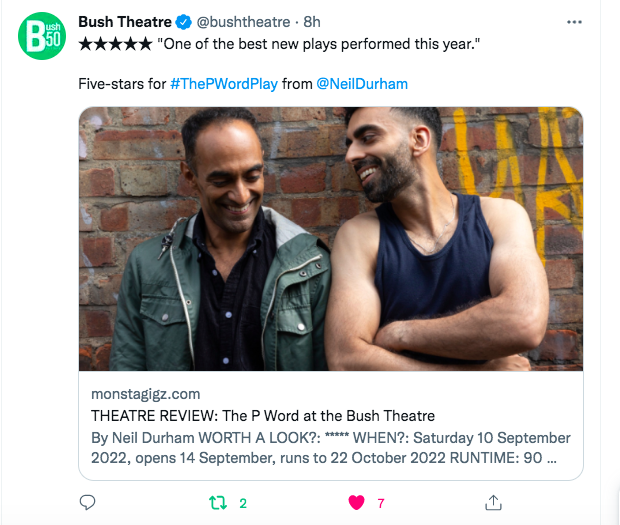Open the two men photo preview
The image size is (620, 525).
[331, 238]
